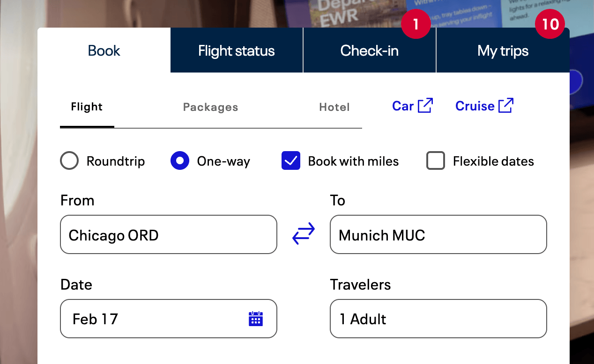The height and width of the screenshot is (364, 594).
Task: Follow the Car rental link
Action: click(413, 106)
